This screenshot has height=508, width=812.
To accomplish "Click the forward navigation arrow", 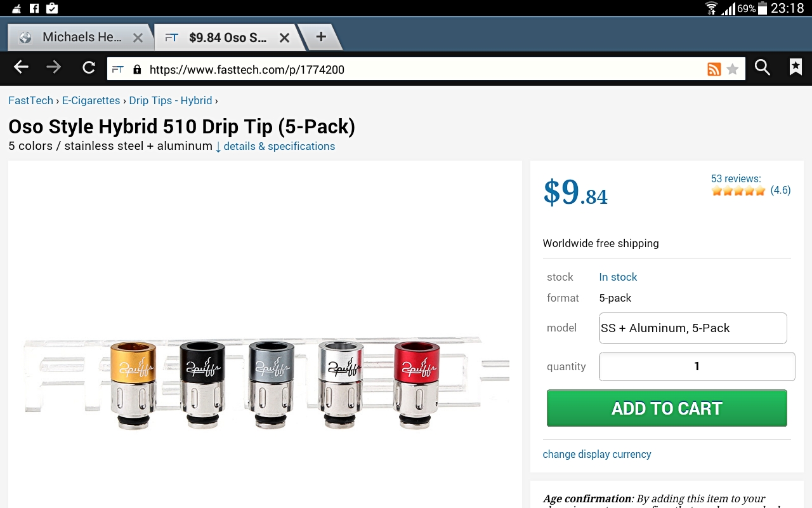I will coord(54,68).
